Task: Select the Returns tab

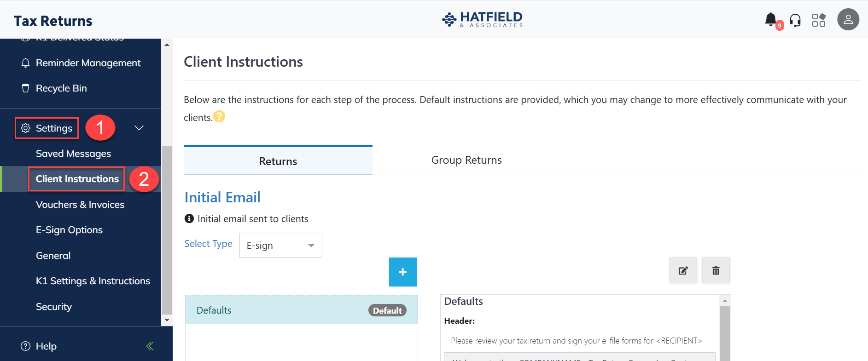Action: pos(278,161)
